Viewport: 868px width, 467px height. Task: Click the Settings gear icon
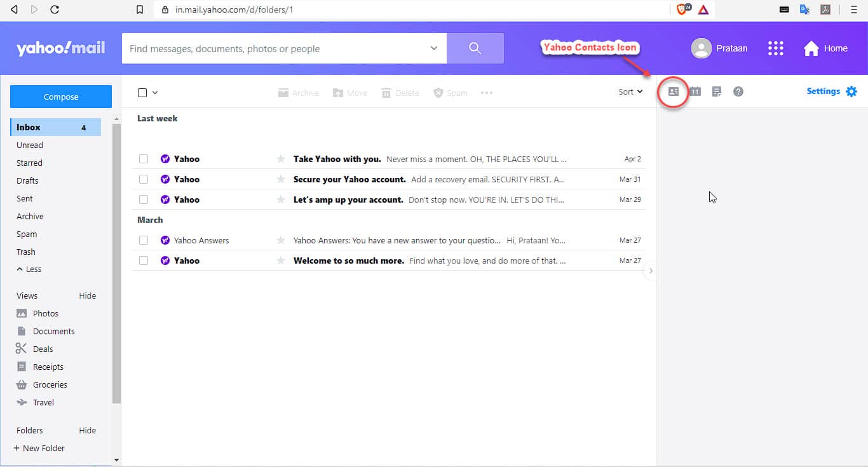pos(851,91)
